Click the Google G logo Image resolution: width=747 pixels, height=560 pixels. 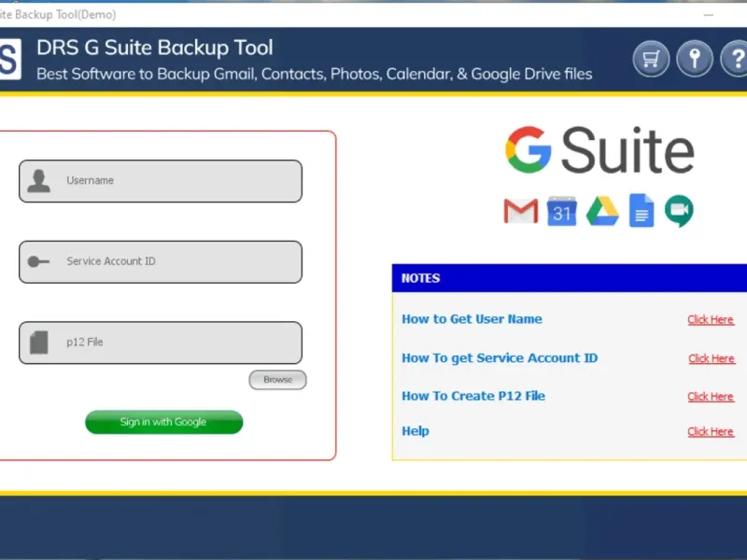(529, 149)
